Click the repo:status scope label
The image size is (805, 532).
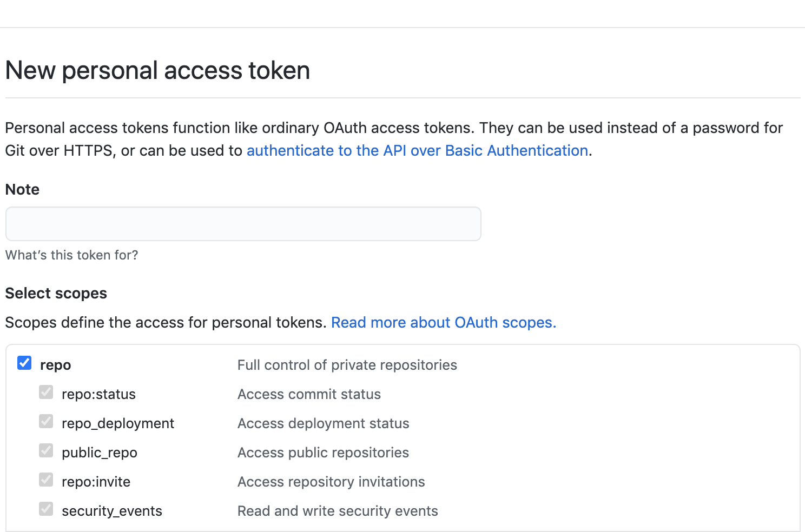(98, 394)
